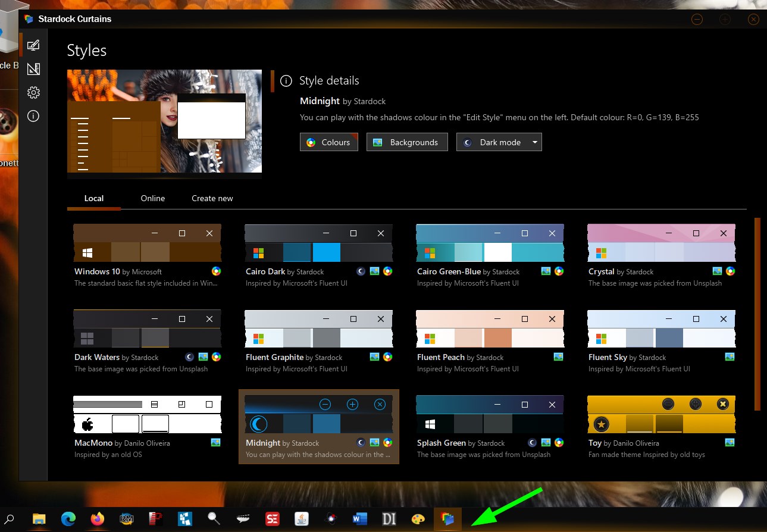The width and height of the screenshot is (767, 532).
Task: Open Microsoft Word from the taskbar
Action: click(360, 519)
